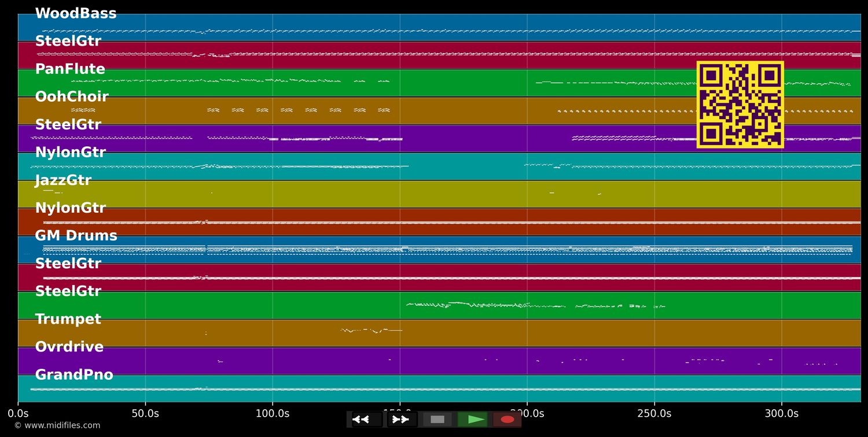868x437 pixels.
Task: Select the JazzGtr track label
Action: click(x=63, y=180)
